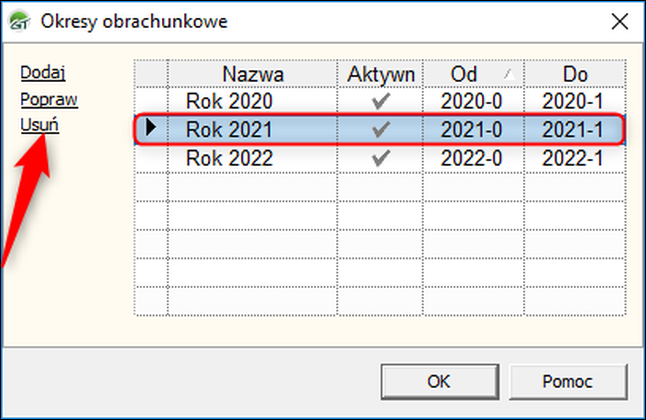The height and width of the screenshot is (420, 646).
Task: Click the 2020-0 start date cell
Action: pyautogui.click(x=472, y=101)
